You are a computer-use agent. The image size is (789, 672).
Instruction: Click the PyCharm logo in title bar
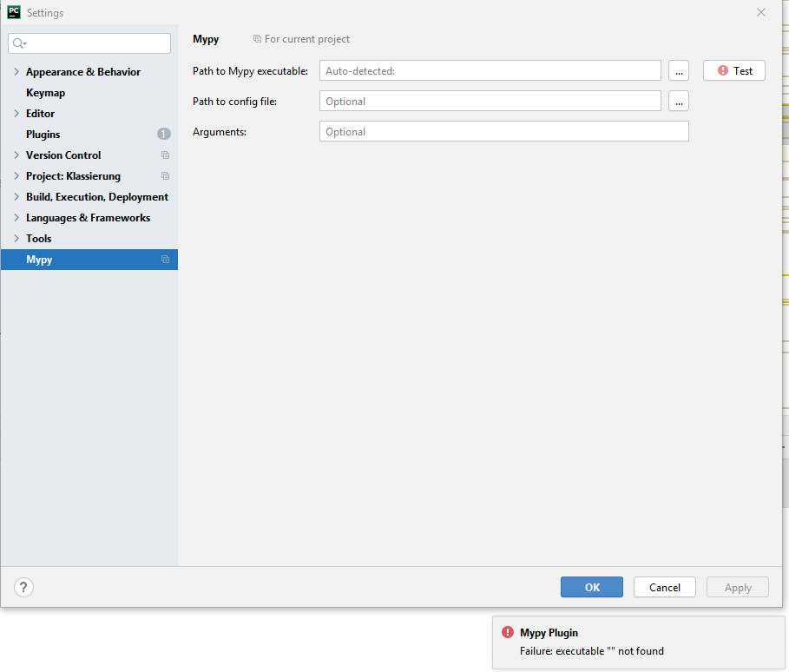[14, 12]
